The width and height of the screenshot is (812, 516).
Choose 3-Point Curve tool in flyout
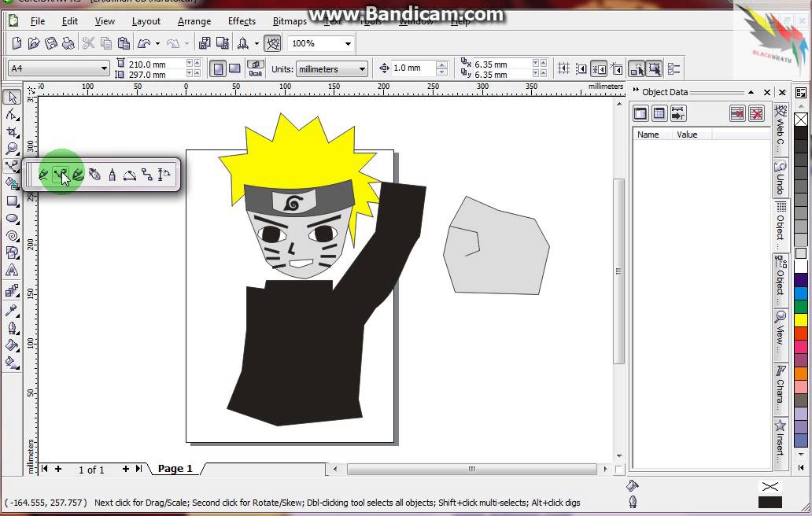click(x=130, y=175)
